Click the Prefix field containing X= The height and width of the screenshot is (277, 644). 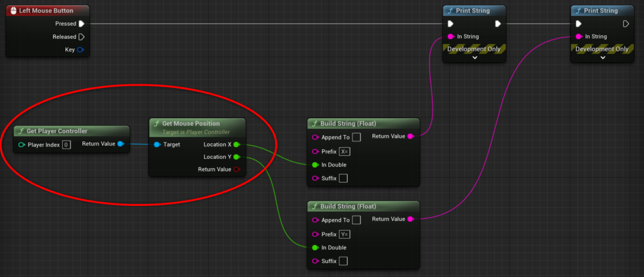click(x=345, y=152)
